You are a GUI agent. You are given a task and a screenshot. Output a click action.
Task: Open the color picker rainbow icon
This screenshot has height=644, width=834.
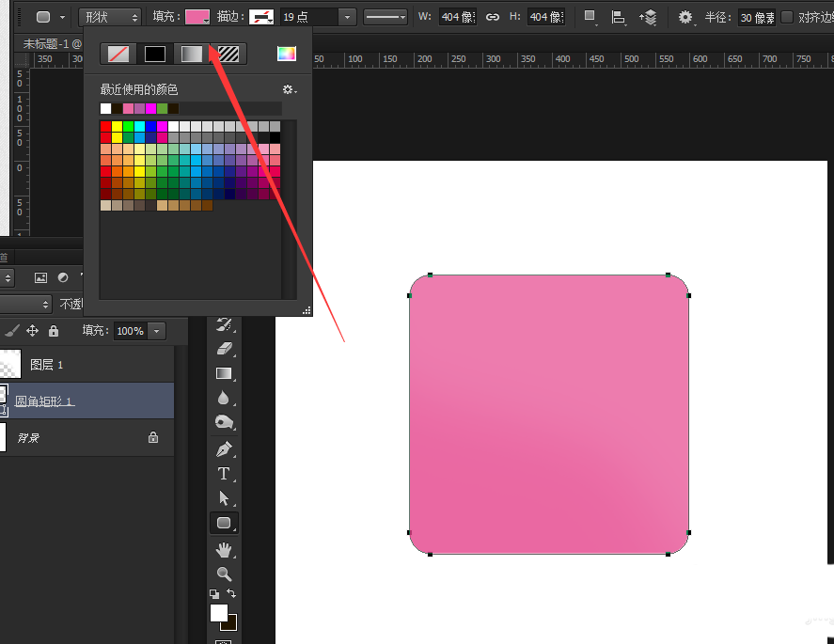click(287, 54)
